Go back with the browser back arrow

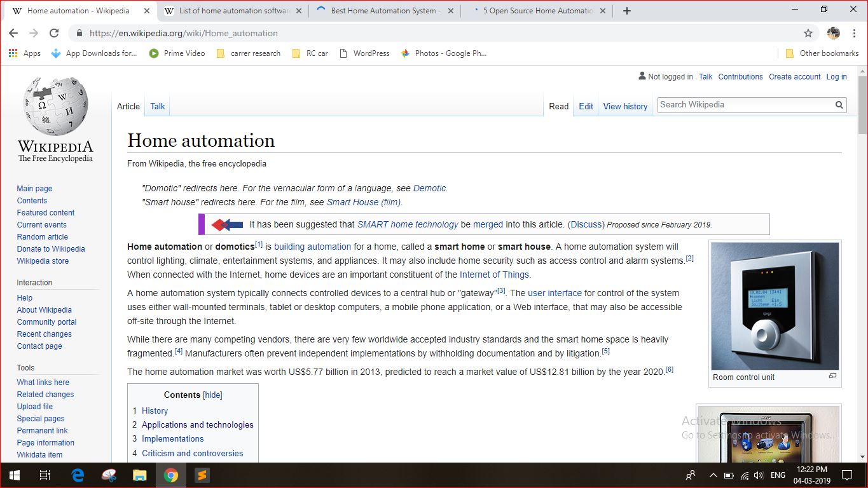[13, 33]
